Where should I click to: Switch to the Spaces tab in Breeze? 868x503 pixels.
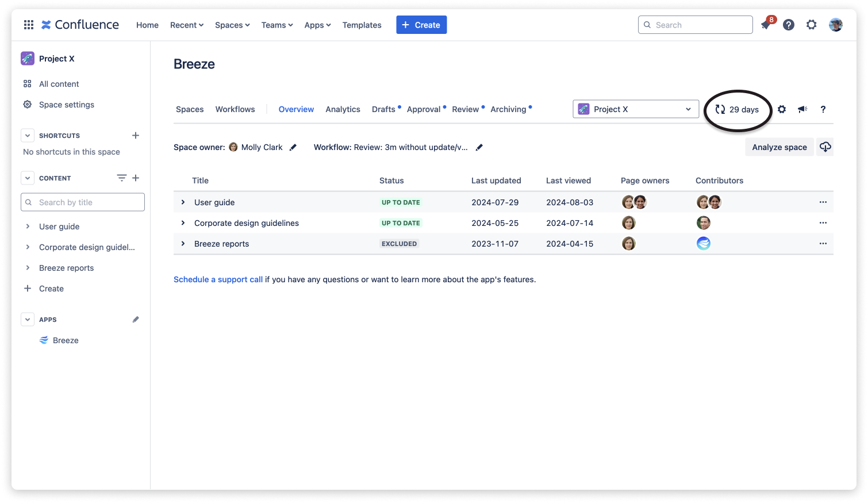pos(190,109)
